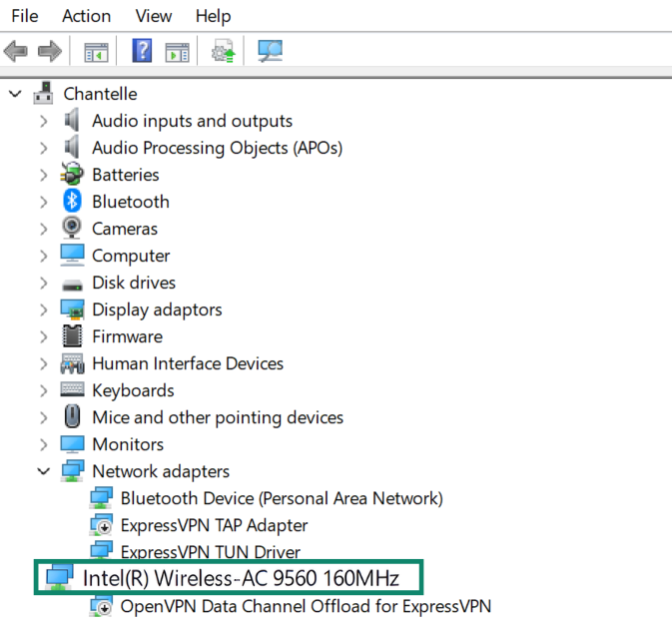The image size is (672, 621).
Task: Expand Human Interface Devices arrow
Action: click(44, 364)
